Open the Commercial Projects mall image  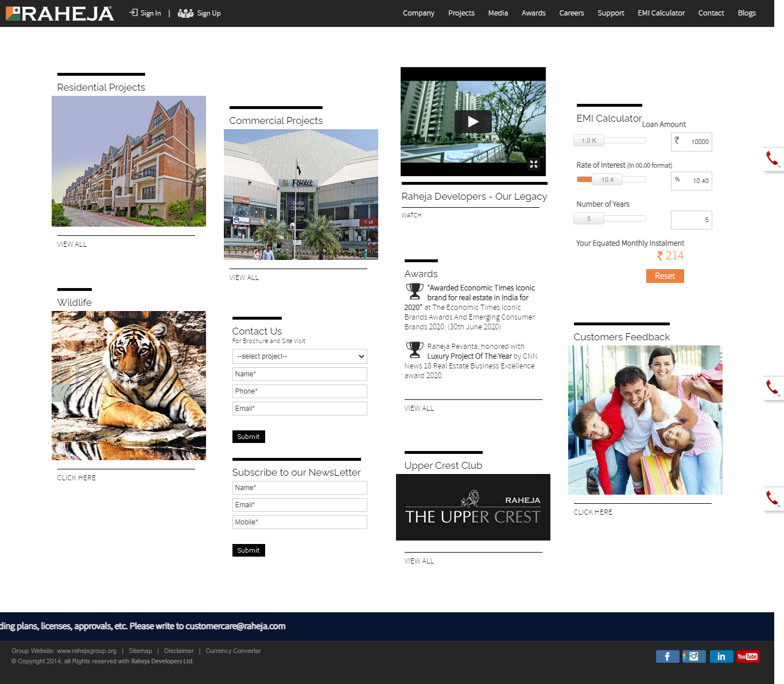pos(301,195)
